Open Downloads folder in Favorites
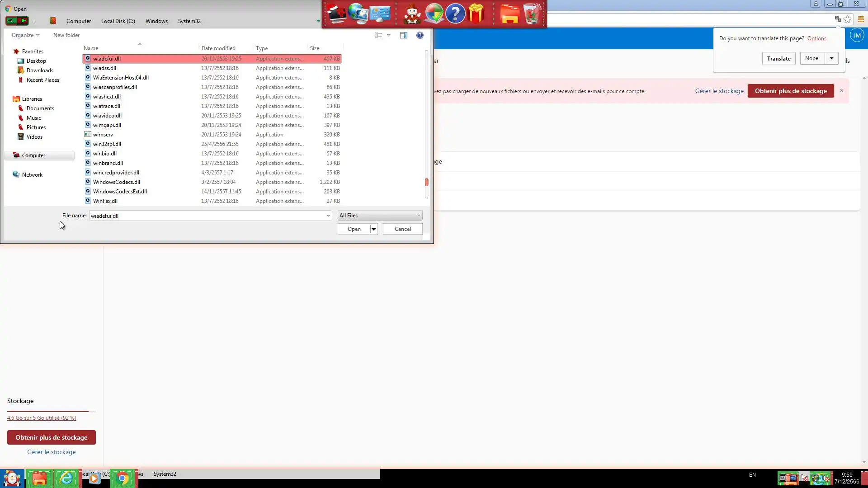This screenshot has height=488, width=868. tap(40, 70)
